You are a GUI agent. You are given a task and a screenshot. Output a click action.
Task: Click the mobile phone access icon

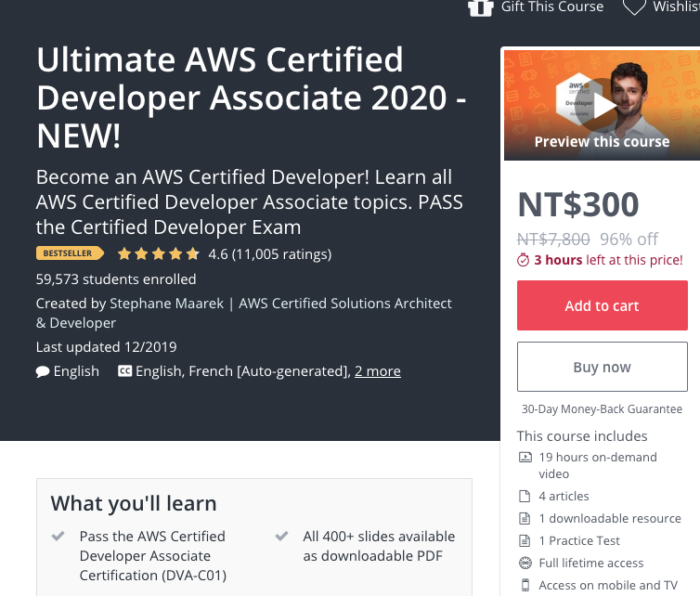click(x=525, y=585)
